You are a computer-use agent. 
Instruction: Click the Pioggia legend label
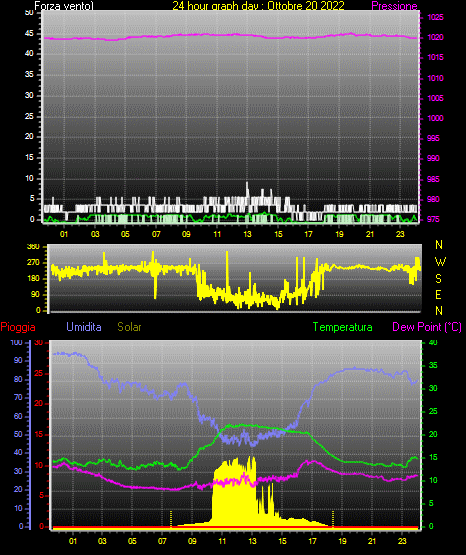[x=18, y=327]
